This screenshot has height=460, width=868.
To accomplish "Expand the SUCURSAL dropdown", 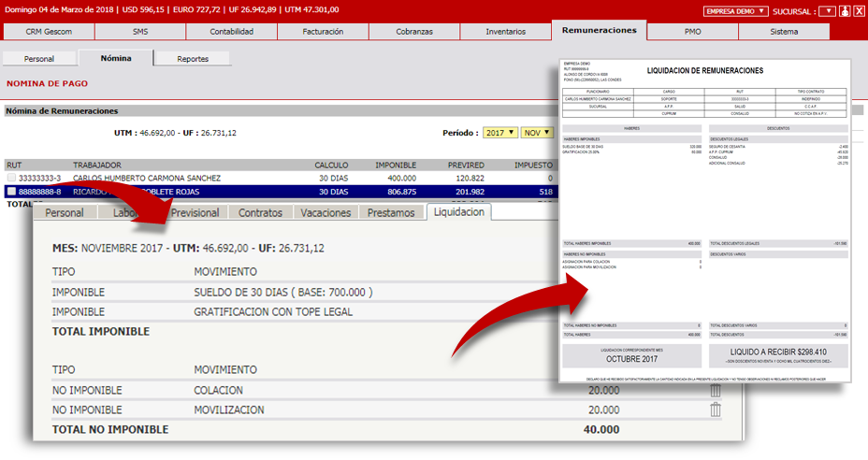I will pyautogui.click(x=826, y=11).
